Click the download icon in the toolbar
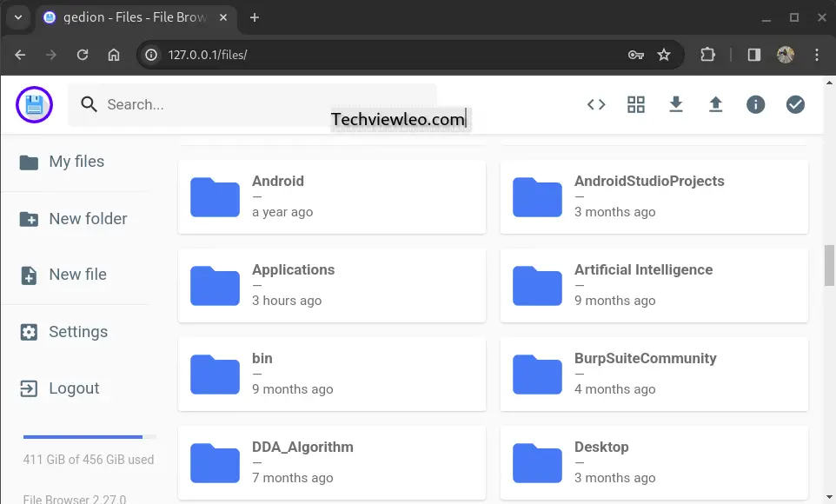 click(x=676, y=104)
